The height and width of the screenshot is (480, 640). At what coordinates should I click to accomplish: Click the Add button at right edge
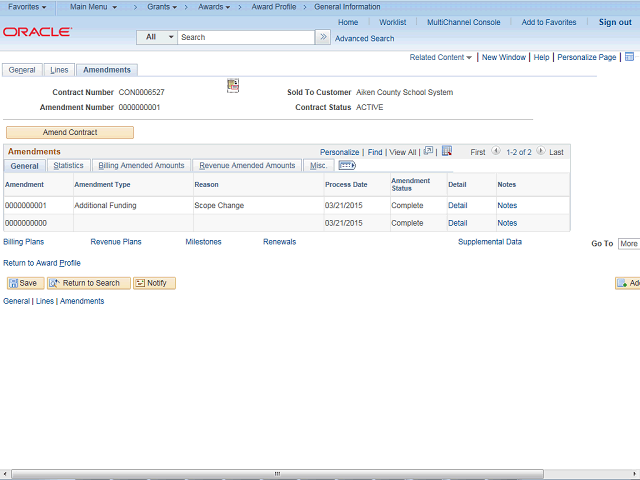pyautogui.click(x=628, y=283)
